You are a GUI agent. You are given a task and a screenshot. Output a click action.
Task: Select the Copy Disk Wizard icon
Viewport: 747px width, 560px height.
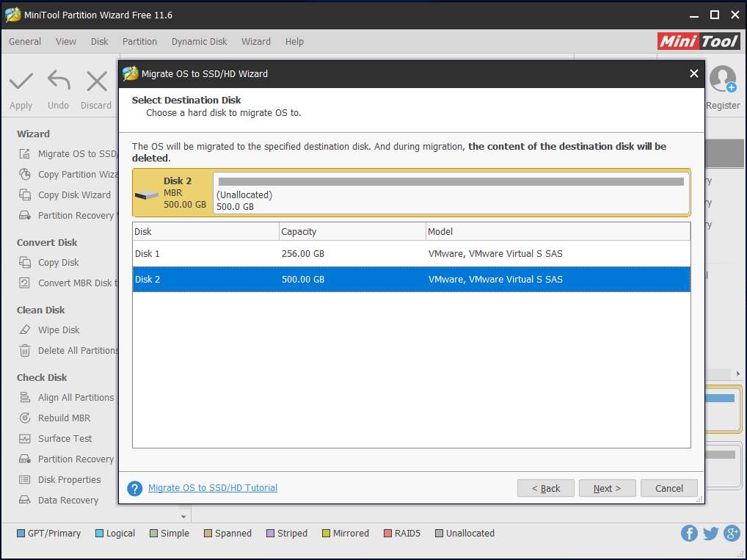tap(25, 195)
